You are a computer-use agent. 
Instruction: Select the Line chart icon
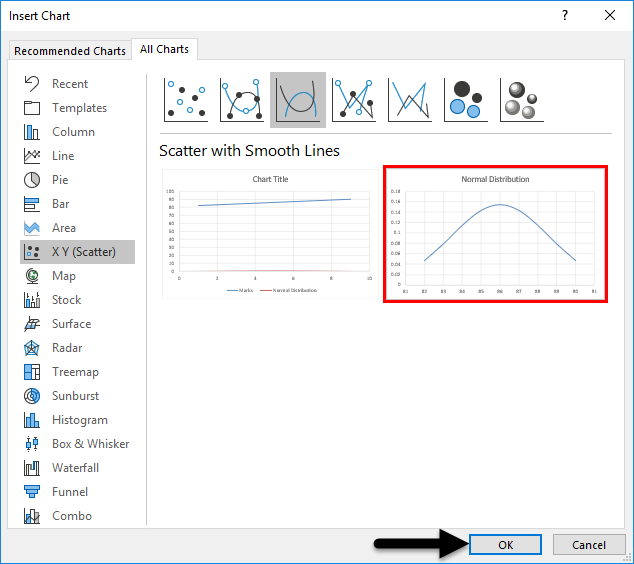click(x=32, y=156)
